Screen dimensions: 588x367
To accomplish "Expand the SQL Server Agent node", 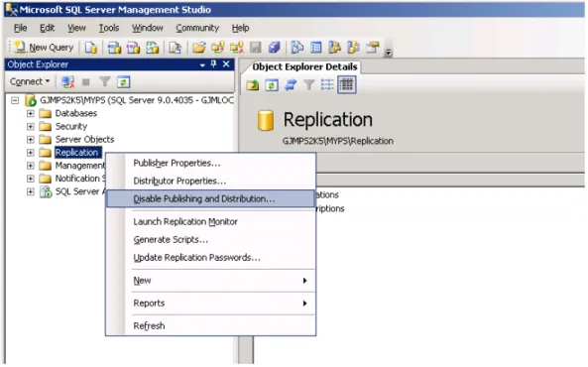I will pyautogui.click(x=31, y=191).
